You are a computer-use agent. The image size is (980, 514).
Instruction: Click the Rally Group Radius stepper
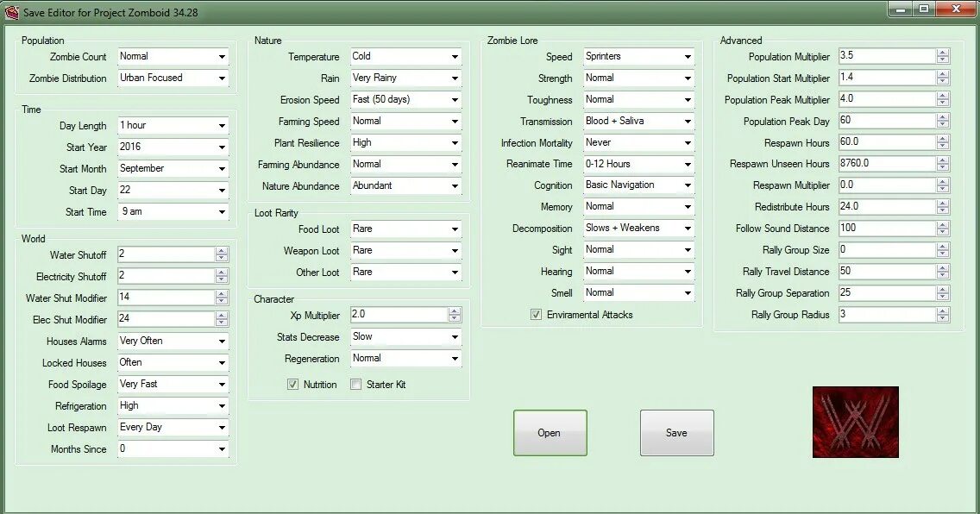pyautogui.click(x=943, y=315)
